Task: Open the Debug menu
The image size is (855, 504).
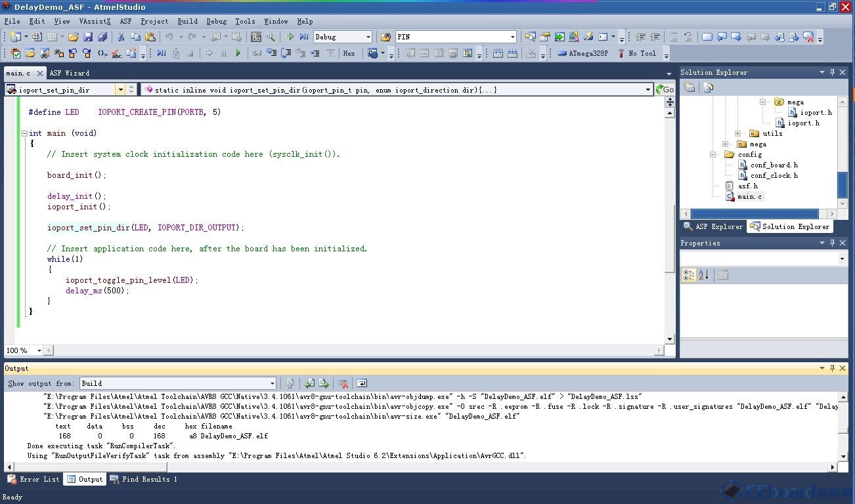Action: pos(216,21)
